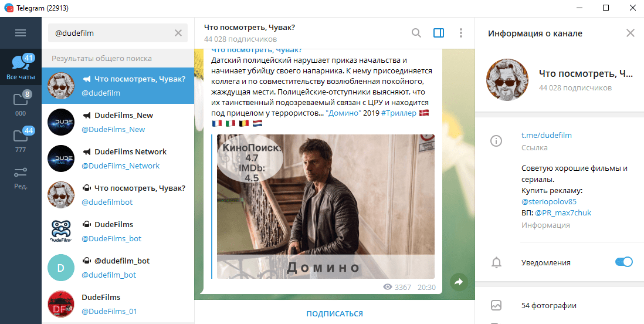Search messages with magnifier icon in chat header
Viewport: 644px width, 324px height.
tap(416, 33)
